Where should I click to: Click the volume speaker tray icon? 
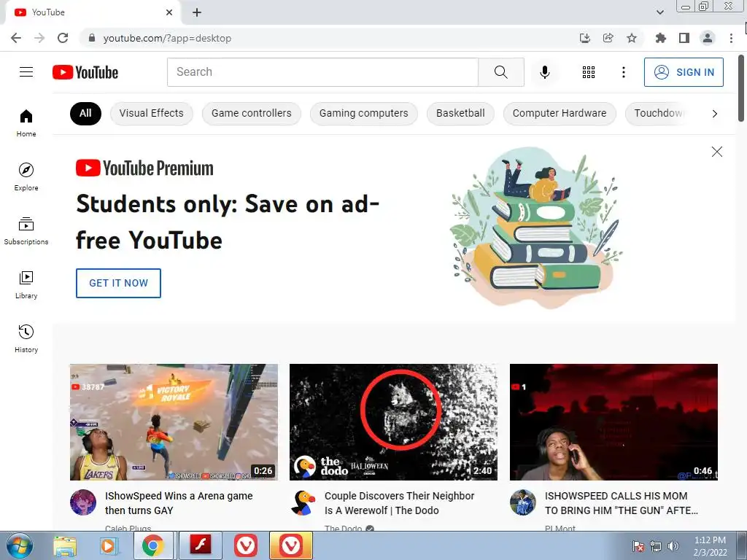[x=673, y=545]
